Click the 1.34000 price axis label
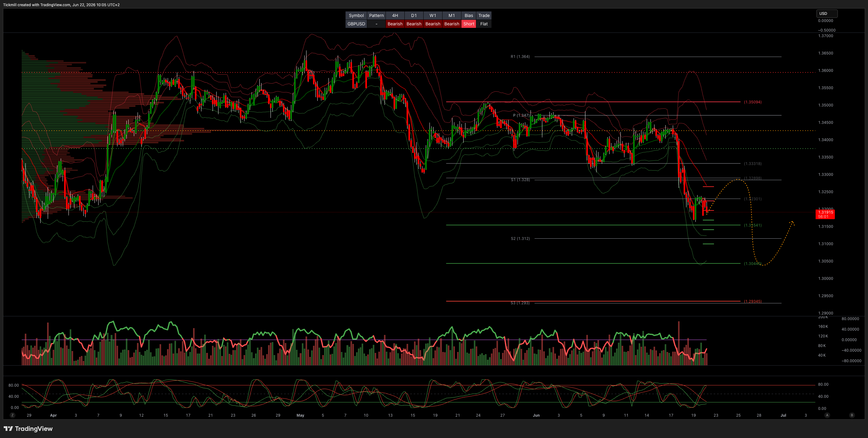This screenshot has width=868, height=438. (825, 140)
